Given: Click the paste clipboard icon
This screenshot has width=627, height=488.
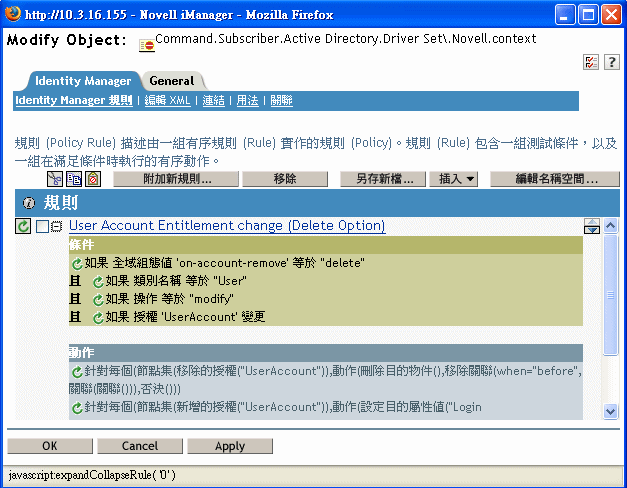Looking at the screenshot, I should 93,179.
